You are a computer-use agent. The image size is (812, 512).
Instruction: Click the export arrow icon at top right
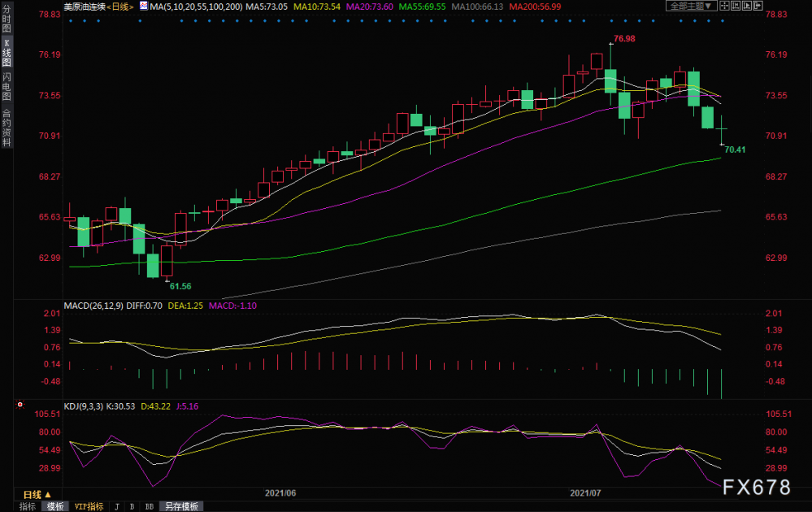pyautogui.click(x=758, y=6)
